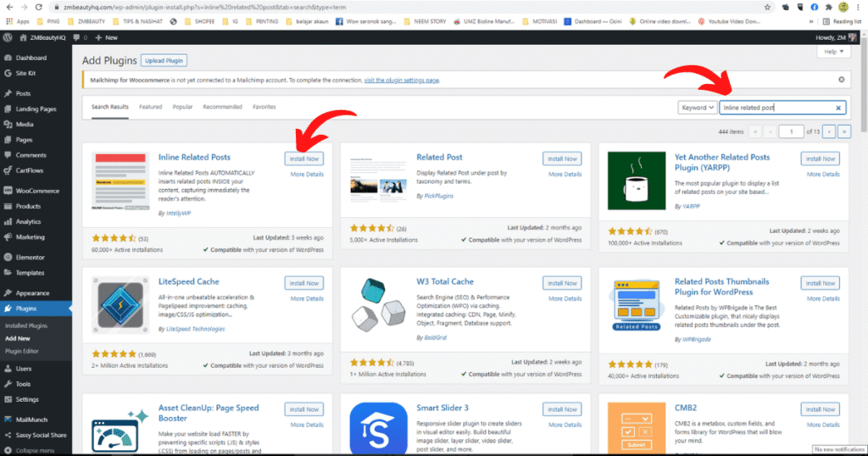Switch to the Featured tab

click(x=151, y=107)
